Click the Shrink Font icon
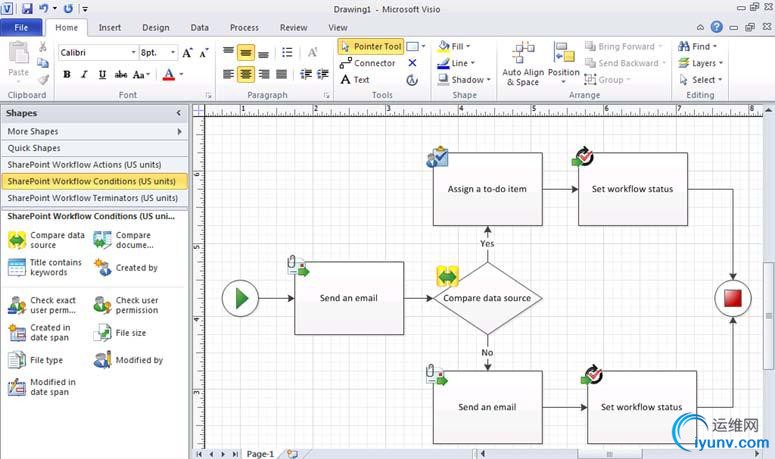 tap(204, 53)
